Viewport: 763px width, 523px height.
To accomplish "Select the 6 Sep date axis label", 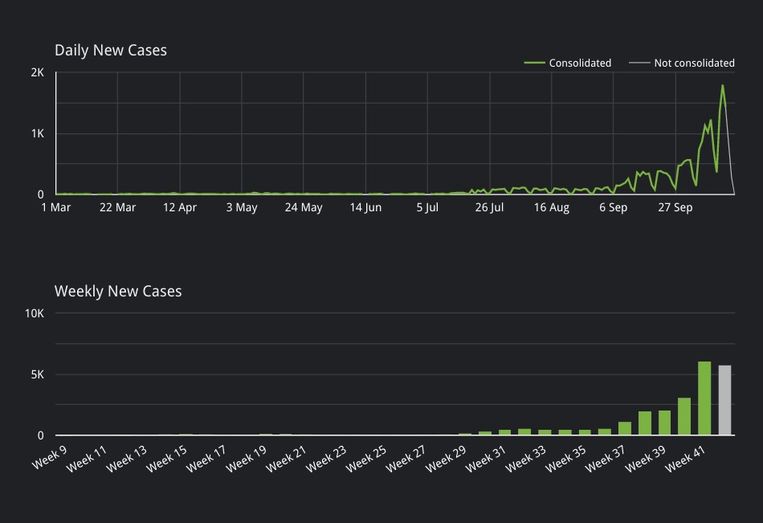I will (x=613, y=208).
